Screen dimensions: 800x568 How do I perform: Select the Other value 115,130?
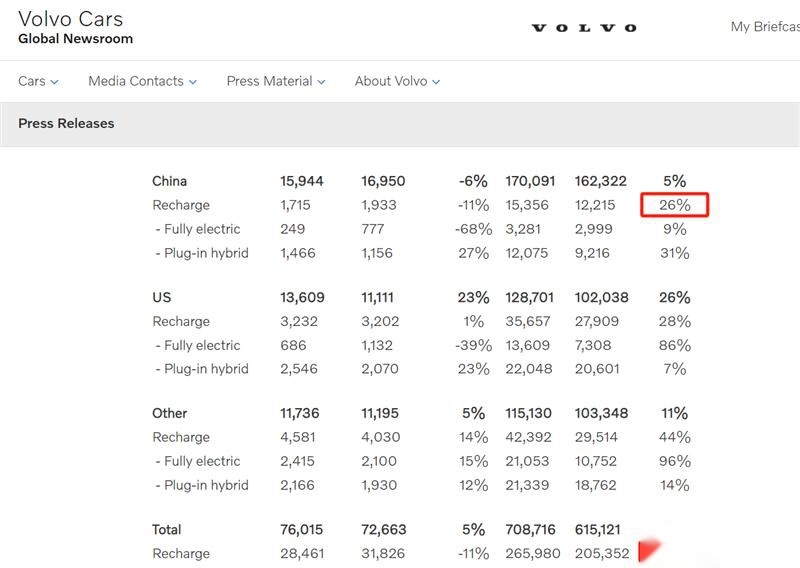(529, 413)
